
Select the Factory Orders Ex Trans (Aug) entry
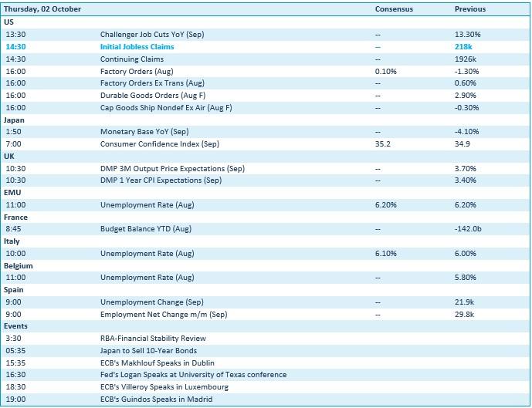[x=152, y=83]
